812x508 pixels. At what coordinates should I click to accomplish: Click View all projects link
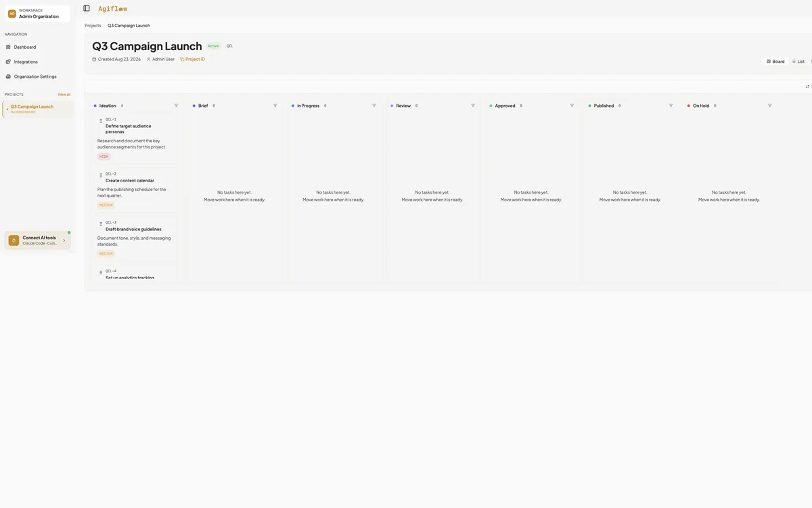(64, 94)
